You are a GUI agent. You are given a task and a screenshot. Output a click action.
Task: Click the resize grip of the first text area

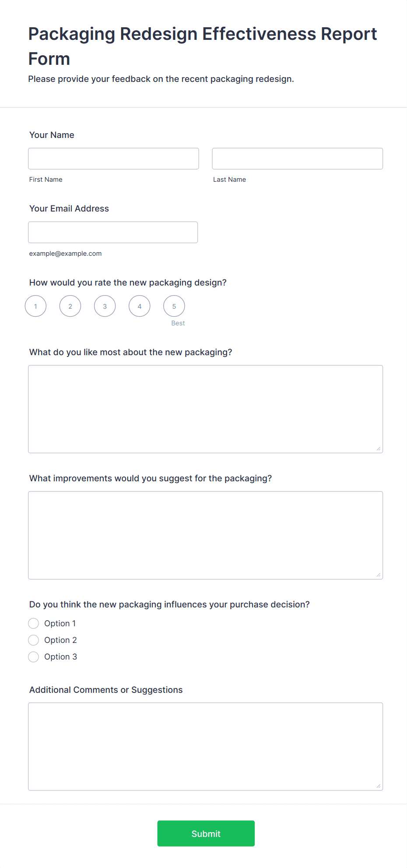pyautogui.click(x=379, y=448)
